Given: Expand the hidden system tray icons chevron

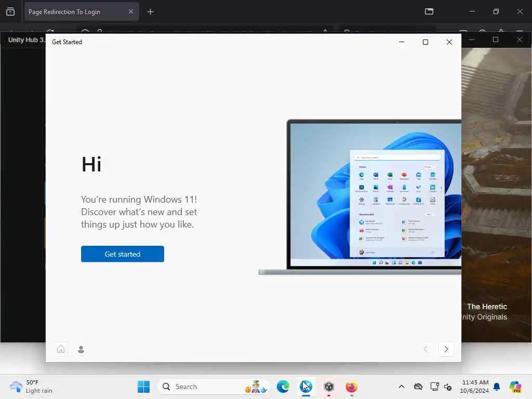Looking at the screenshot, I should [402, 387].
